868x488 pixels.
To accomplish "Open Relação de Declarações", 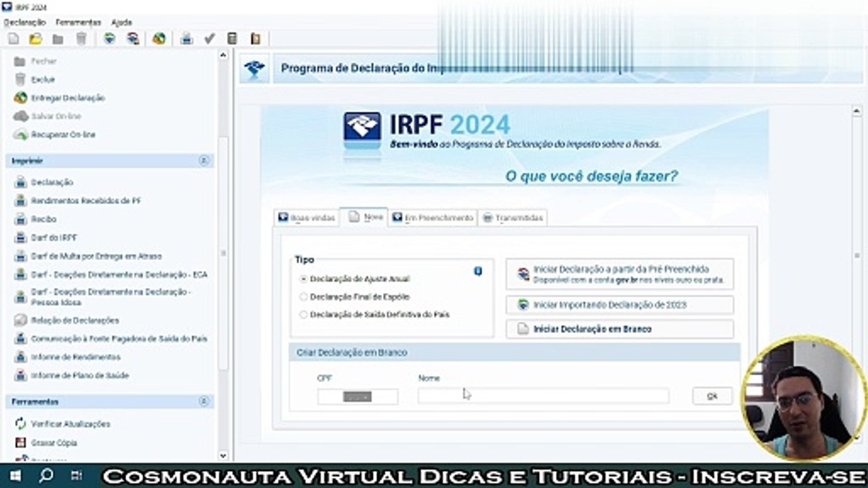I will click(x=75, y=320).
